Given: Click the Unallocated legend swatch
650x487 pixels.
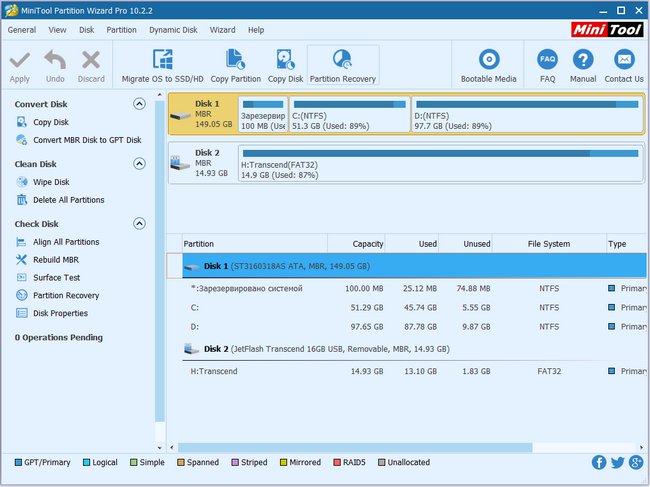Looking at the screenshot, I should (381, 462).
